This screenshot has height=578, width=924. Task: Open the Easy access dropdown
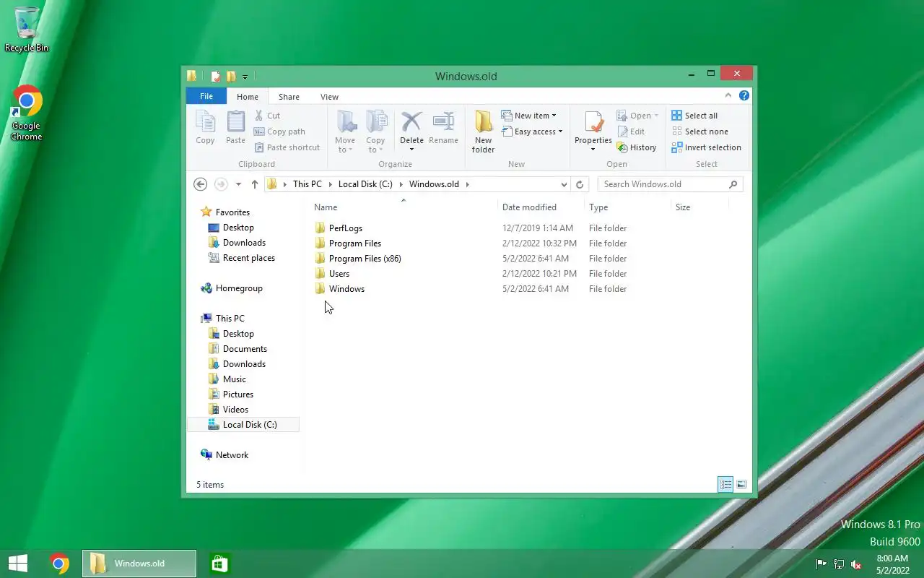point(532,131)
